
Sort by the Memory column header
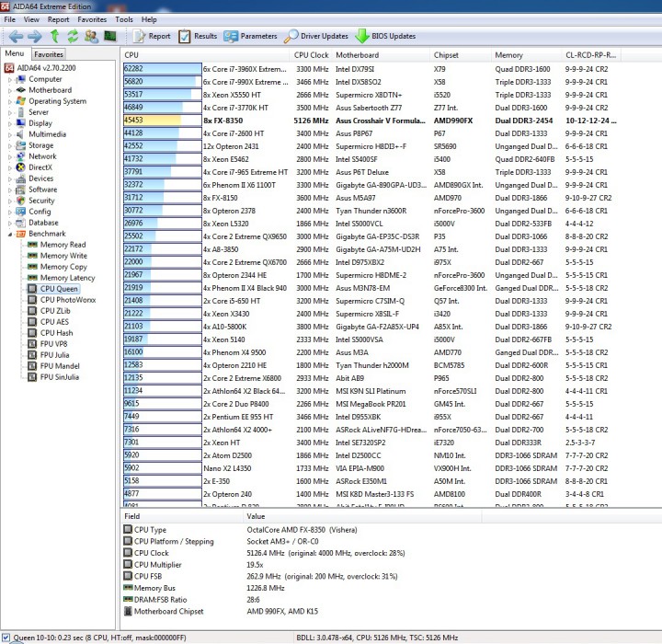pos(527,55)
